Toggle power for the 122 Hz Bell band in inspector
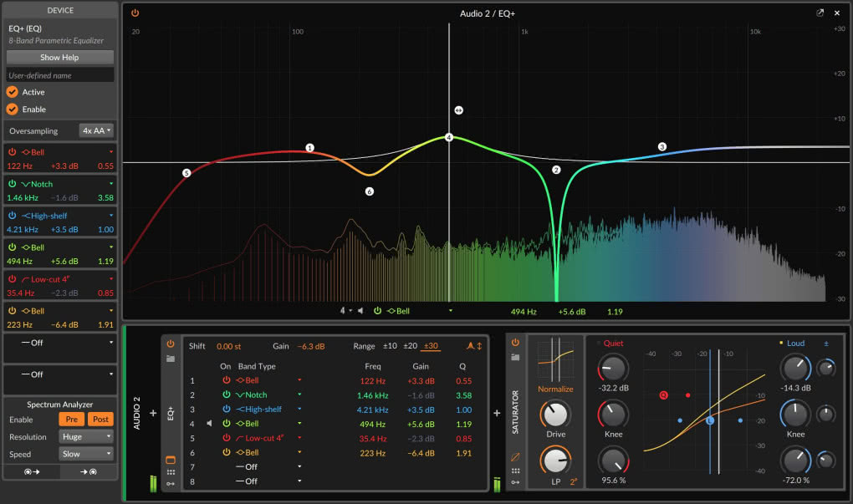This screenshot has height=504, width=853. pos(12,151)
